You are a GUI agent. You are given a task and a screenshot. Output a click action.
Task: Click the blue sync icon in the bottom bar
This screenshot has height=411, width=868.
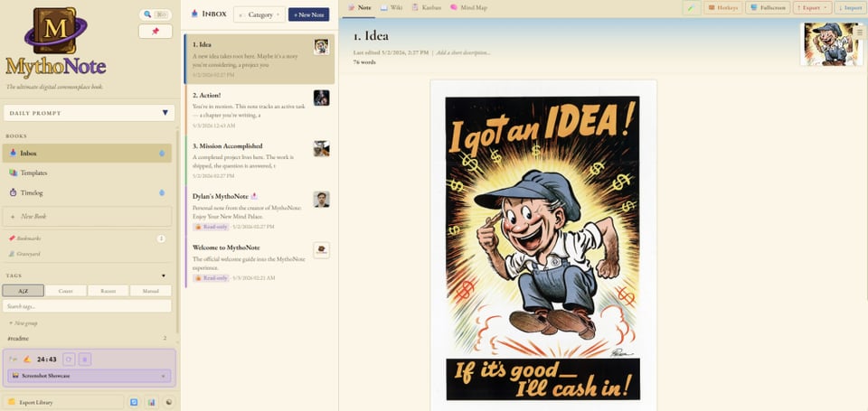(x=134, y=402)
